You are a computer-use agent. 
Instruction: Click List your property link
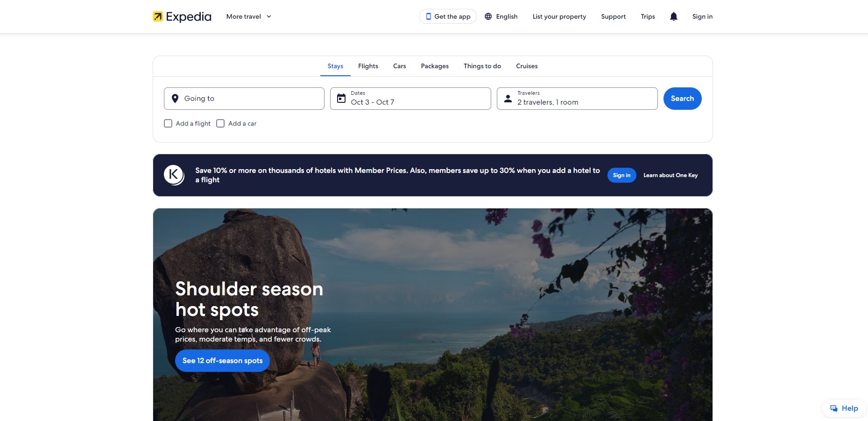point(559,16)
